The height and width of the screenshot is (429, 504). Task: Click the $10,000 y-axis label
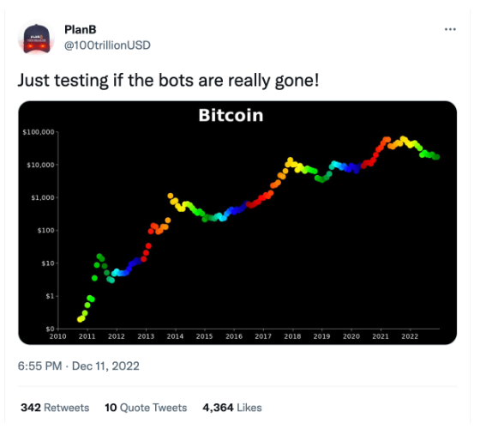point(40,165)
